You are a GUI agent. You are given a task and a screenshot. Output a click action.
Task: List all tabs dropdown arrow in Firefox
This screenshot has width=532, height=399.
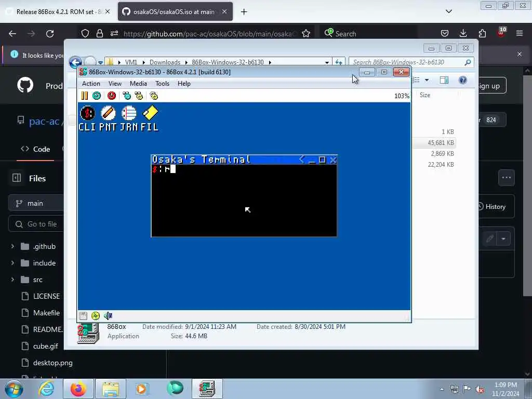tap(448, 11)
